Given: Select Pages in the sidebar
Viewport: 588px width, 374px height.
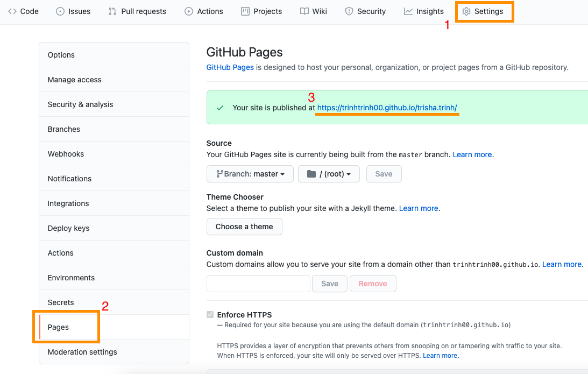Looking at the screenshot, I should pyautogui.click(x=114, y=327).
